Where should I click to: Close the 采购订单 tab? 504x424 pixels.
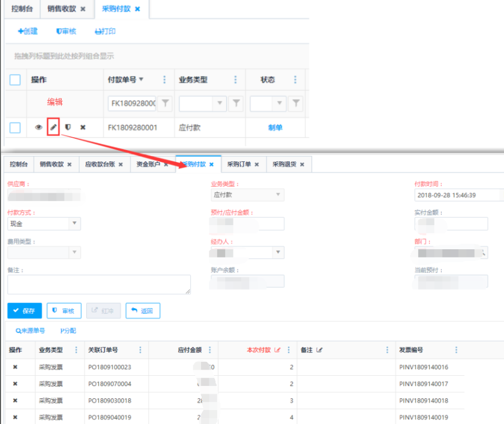click(x=256, y=165)
